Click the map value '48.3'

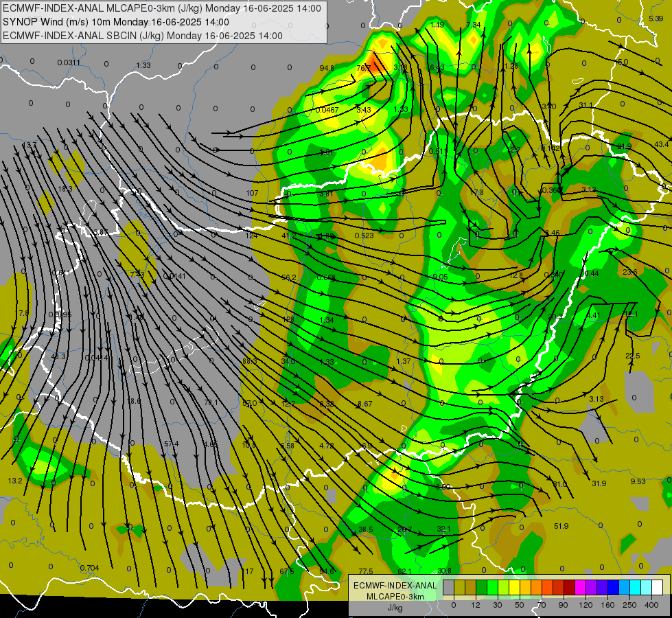click(x=58, y=356)
